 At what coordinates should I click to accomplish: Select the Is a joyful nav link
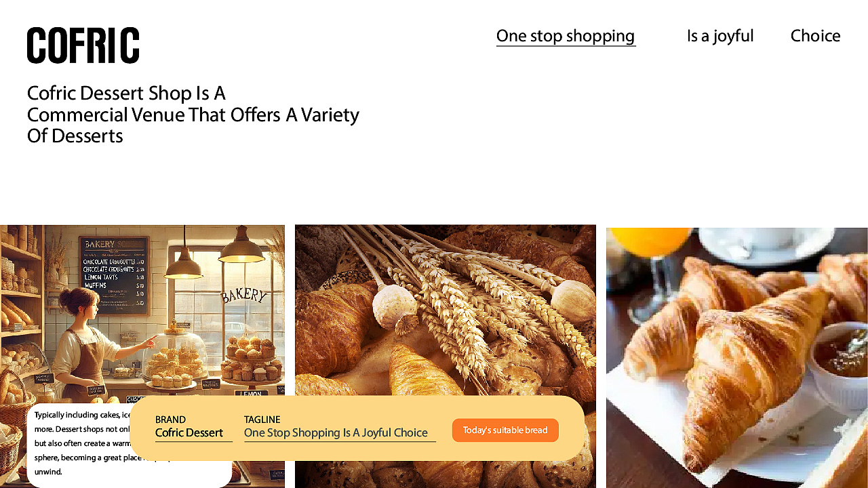click(720, 36)
